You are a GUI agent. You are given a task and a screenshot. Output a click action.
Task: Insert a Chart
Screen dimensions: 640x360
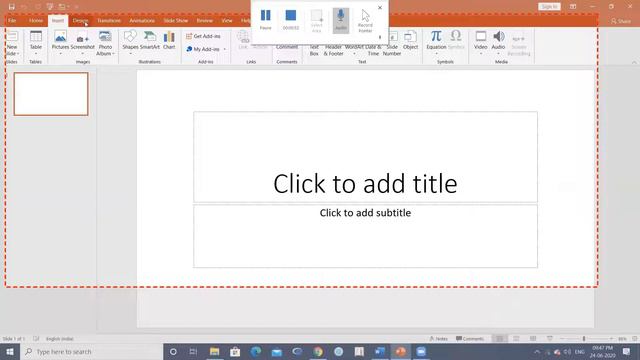coord(169,40)
